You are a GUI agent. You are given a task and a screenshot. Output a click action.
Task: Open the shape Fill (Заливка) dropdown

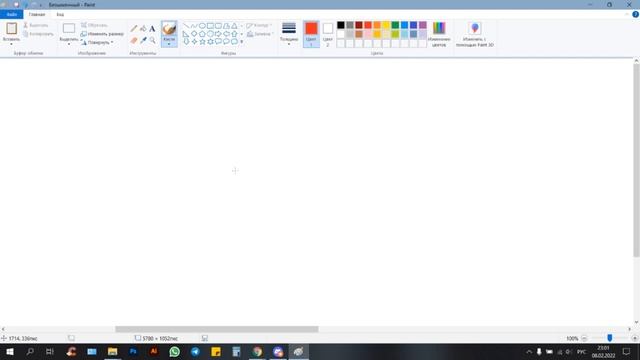click(260, 34)
